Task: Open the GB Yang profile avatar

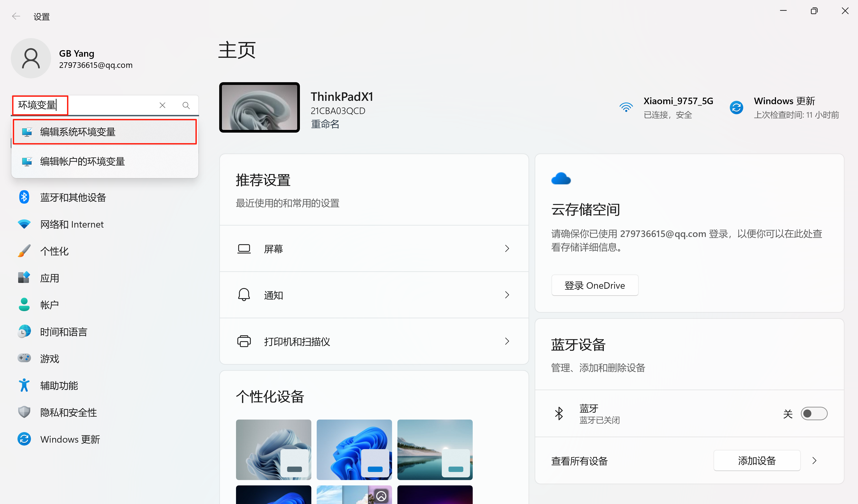Action: pos(31,58)
